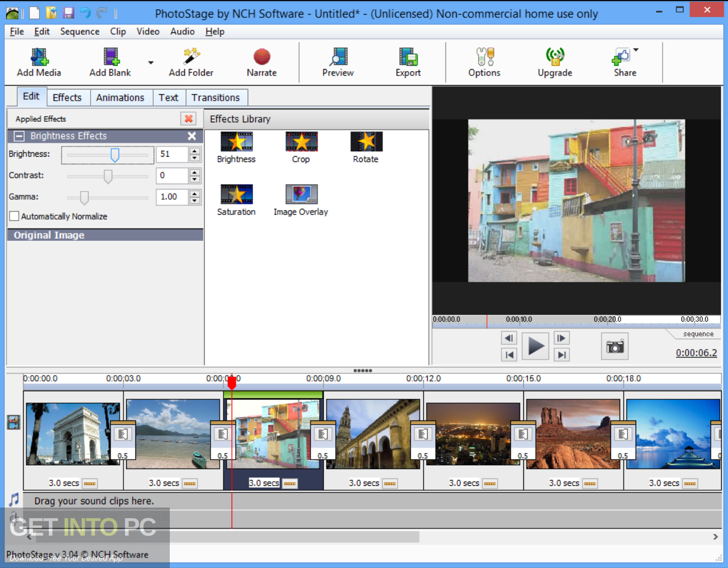
Task: Click the Add Folder toolbar icon
Action: [192, 57]
